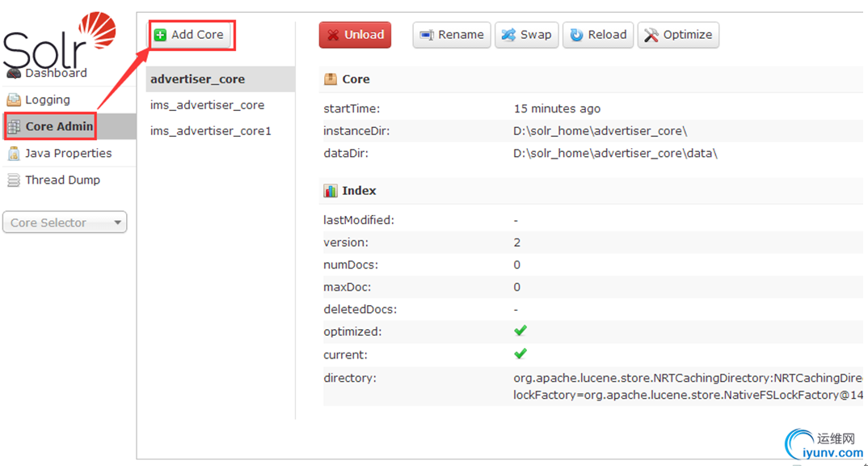Click the Core Admin grid icon

pos(14,126)
